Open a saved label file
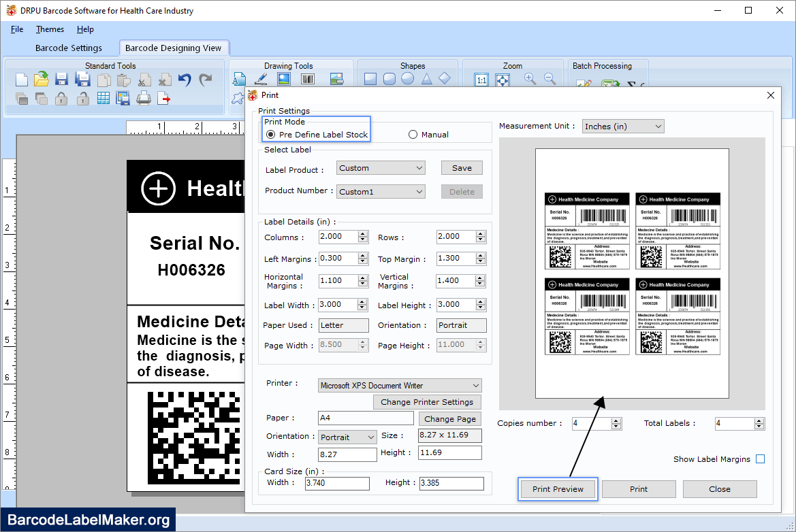This screenshot has width=796, height=532. tap(42, 79)
